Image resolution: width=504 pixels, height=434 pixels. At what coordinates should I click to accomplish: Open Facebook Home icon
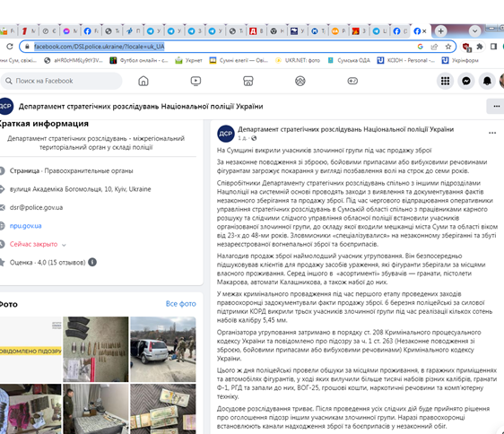click(143, 81)
